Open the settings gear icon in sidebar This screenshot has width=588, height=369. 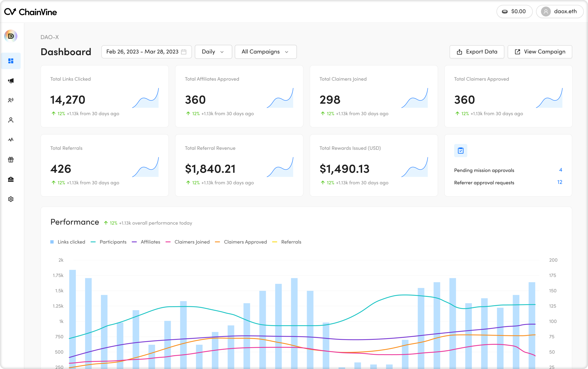coord(11,199)
